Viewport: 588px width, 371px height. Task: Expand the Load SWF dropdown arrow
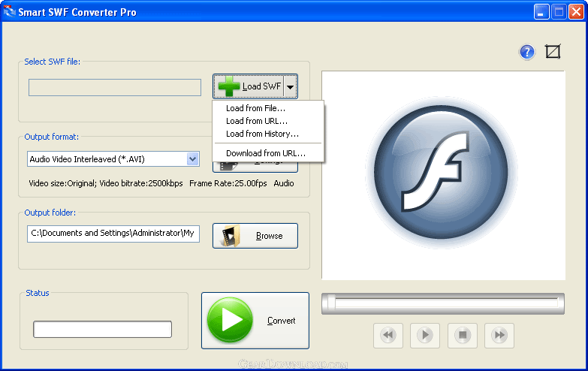click(x=290, y=87)
